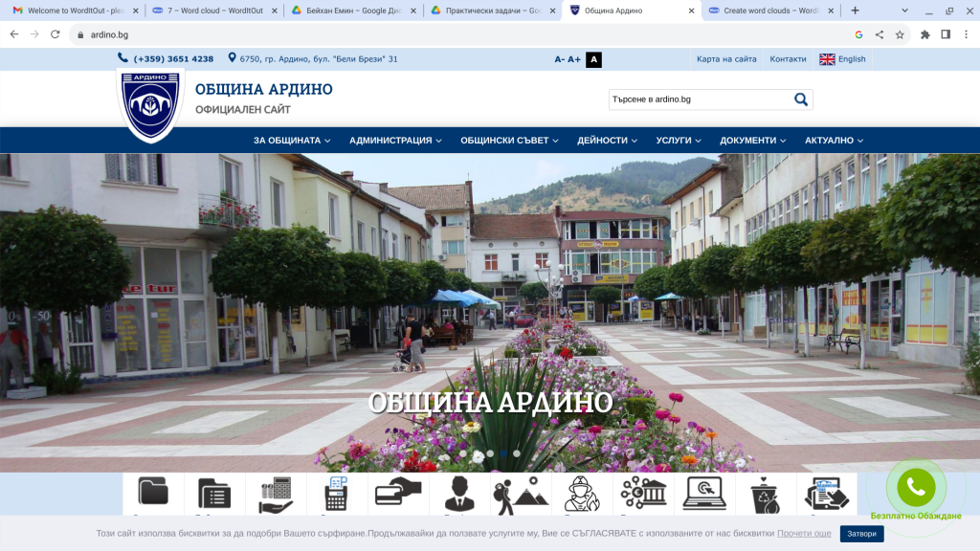The height and width of the screenshot is (551, 980).
Task: Toggle the high contrast 'A' button
Action: [x=594, y=59]
